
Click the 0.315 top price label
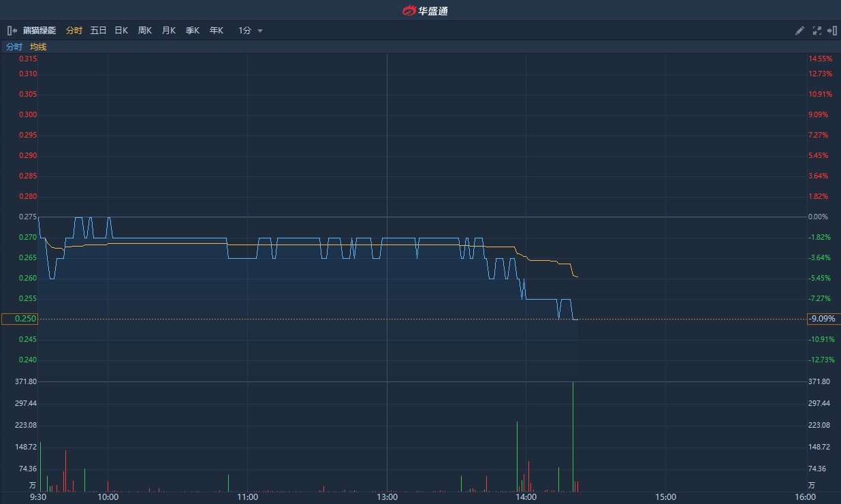coord(28,59)
